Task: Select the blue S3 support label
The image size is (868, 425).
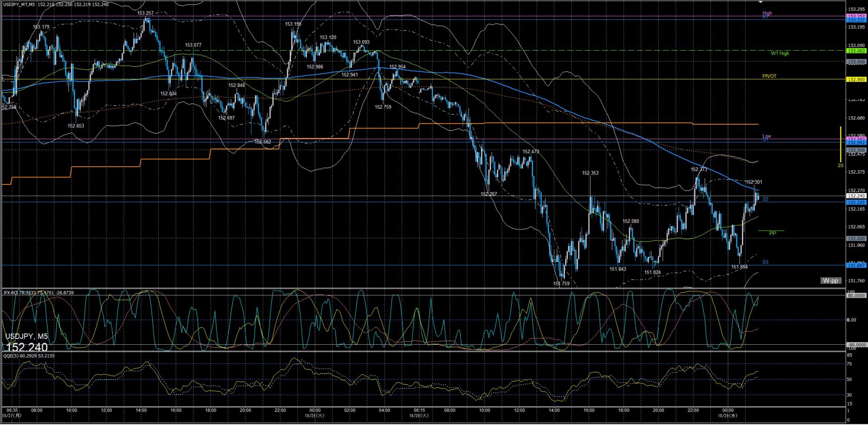Action: (765, 262)
